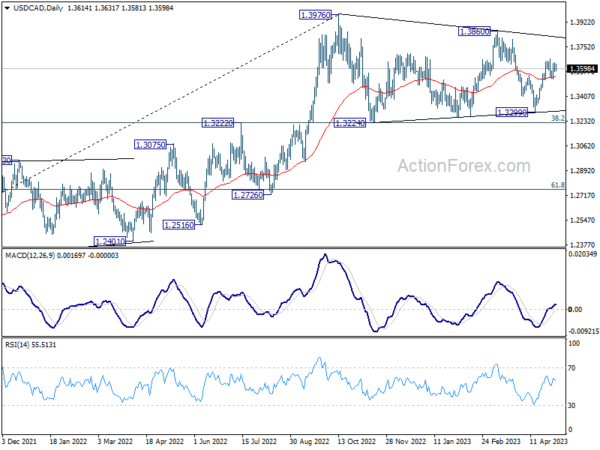Select the 1.32220 price label
Viewport: 600px width, 450px height.
(217, 123)
